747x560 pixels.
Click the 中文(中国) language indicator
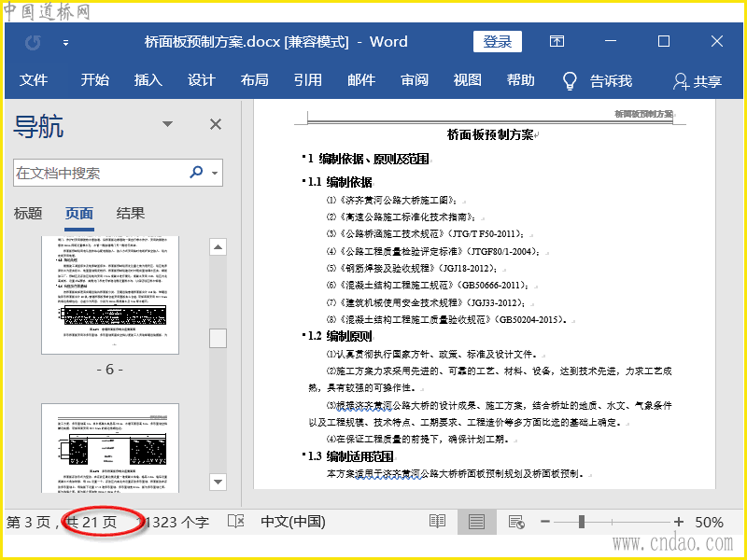point(293,522)
